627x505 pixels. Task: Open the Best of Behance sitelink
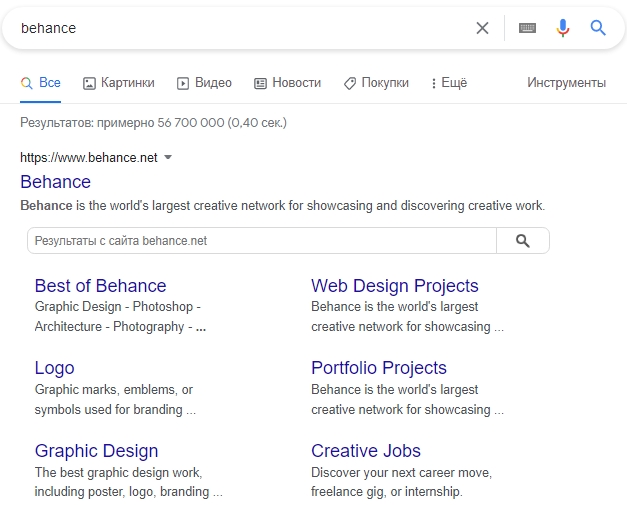point(100,286)
